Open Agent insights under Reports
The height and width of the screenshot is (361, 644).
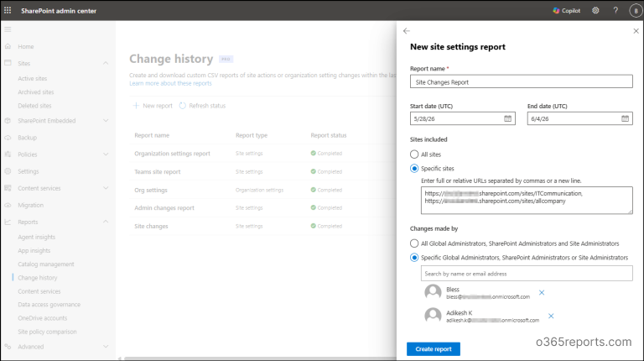[37, 237]
